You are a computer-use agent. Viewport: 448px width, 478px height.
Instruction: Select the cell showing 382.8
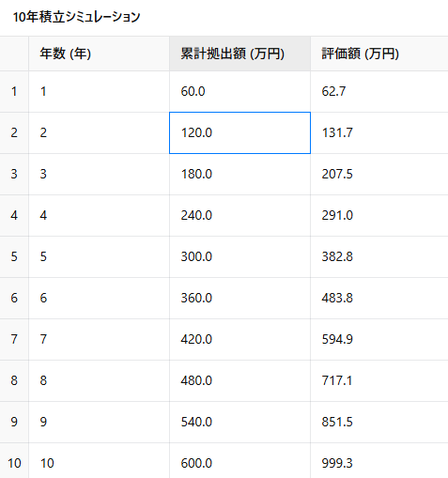tap(379, 256)
